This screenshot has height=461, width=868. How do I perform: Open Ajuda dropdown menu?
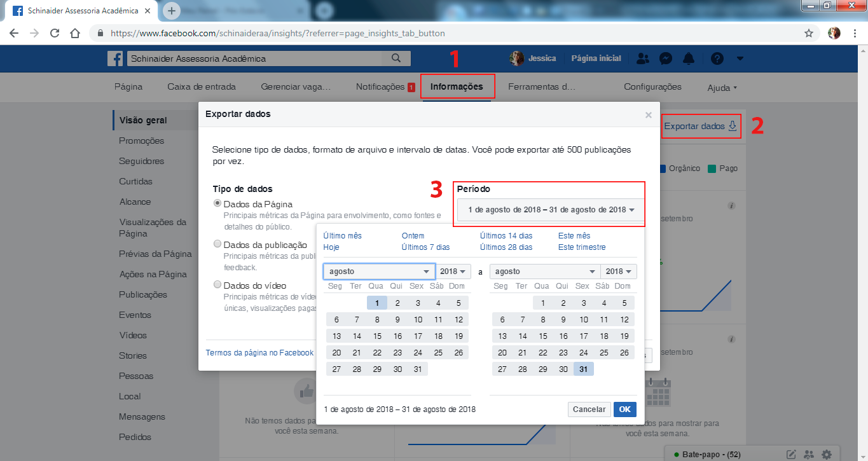click(x=722, y=88)
